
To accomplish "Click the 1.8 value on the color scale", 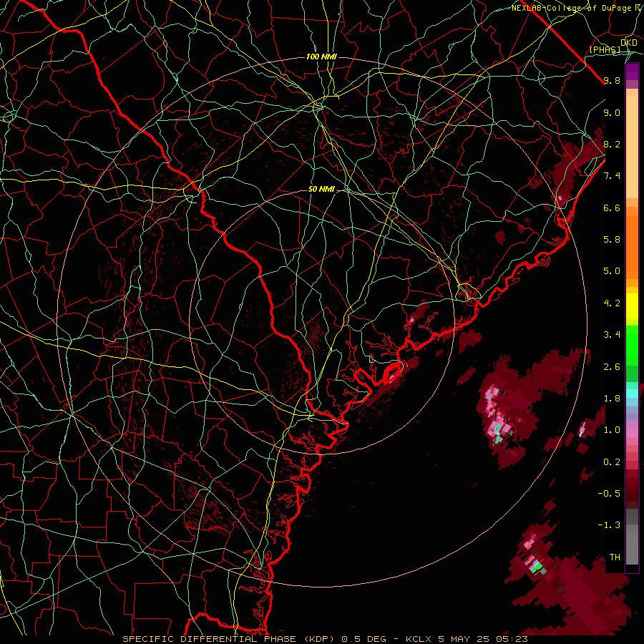I will (612, 399).
